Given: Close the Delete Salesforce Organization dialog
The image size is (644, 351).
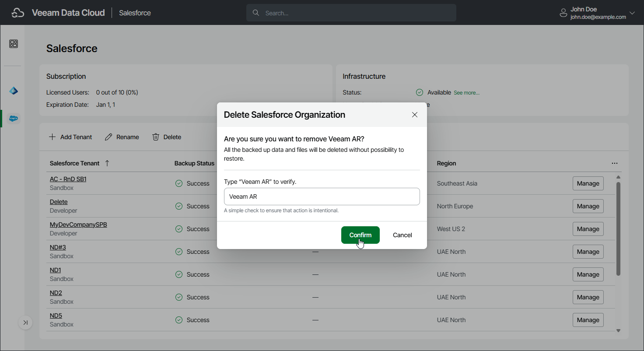Looking at the screenshot, I should point(415,115).
